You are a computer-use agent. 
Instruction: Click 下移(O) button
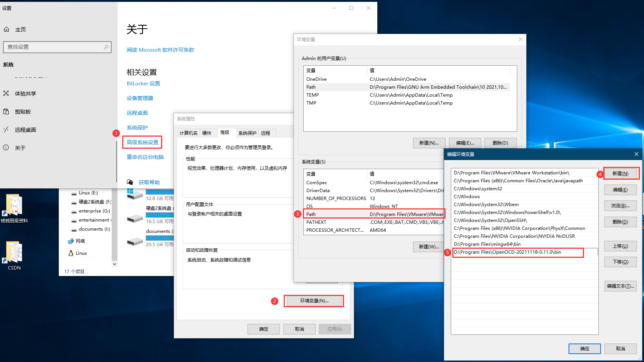click(x=620, y=262)
